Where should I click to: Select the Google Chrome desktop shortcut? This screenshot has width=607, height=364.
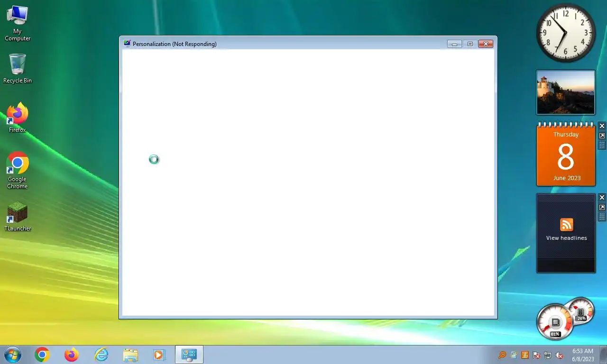click(x=18, y=171)
